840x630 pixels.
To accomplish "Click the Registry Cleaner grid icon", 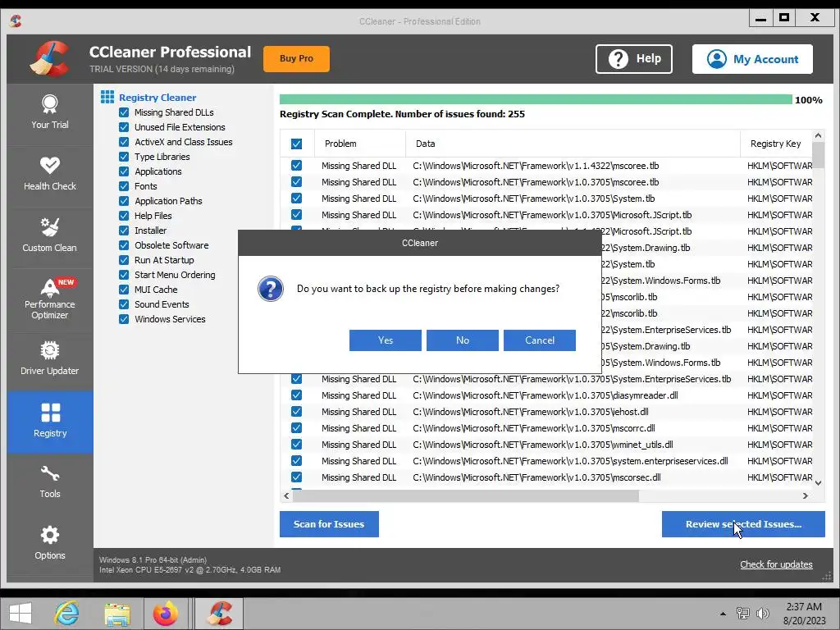I will point(107,97).
